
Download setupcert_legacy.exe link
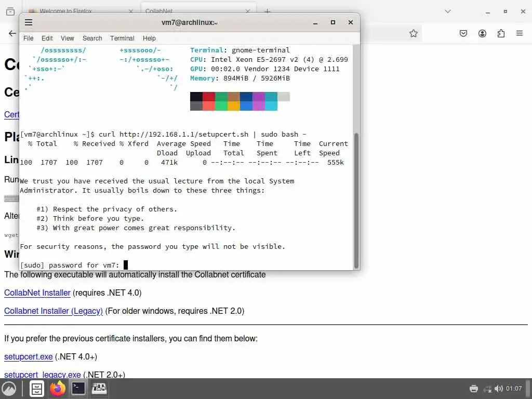click(x=43, y=375)
